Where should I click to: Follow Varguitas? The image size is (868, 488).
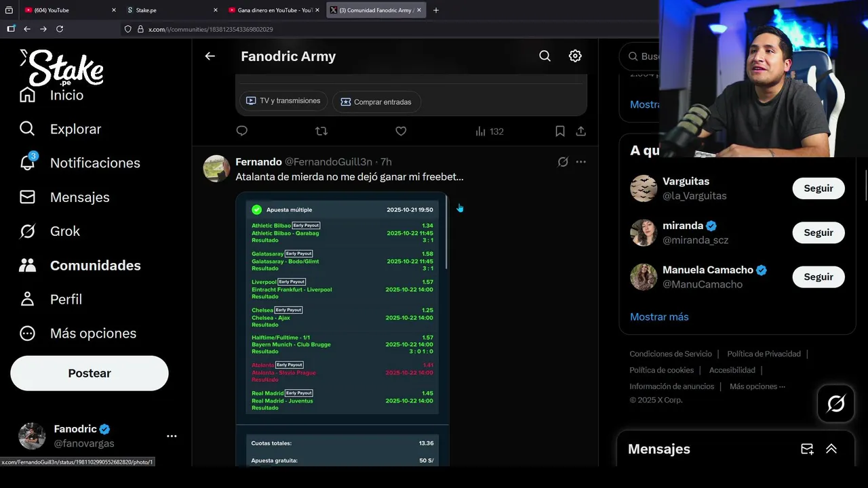pos(818,188)
